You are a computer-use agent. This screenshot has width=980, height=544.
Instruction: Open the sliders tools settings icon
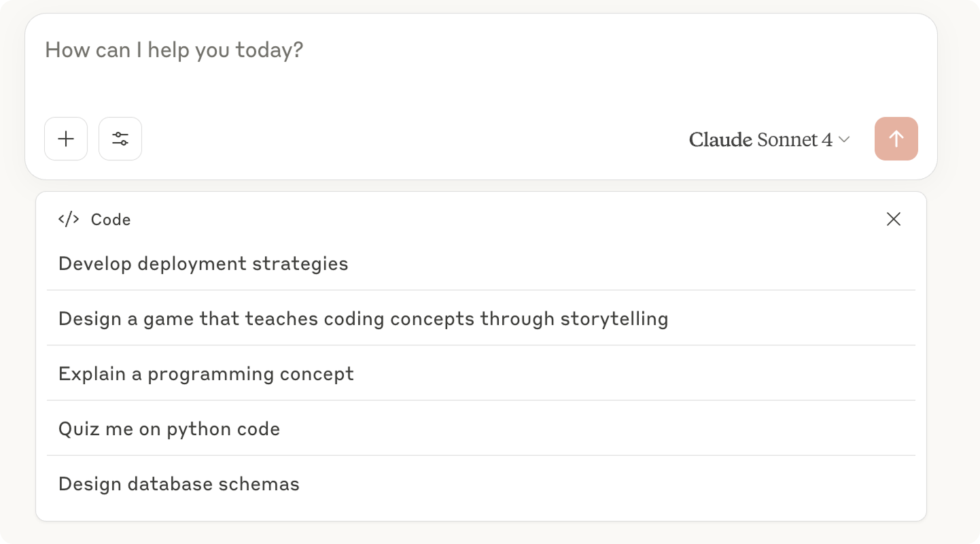120,139
